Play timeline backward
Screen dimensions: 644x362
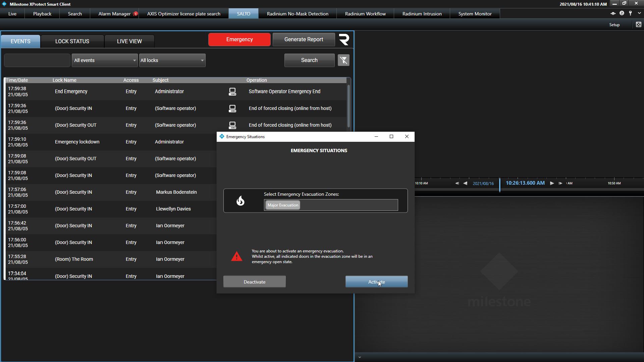[x=465, y=183]
